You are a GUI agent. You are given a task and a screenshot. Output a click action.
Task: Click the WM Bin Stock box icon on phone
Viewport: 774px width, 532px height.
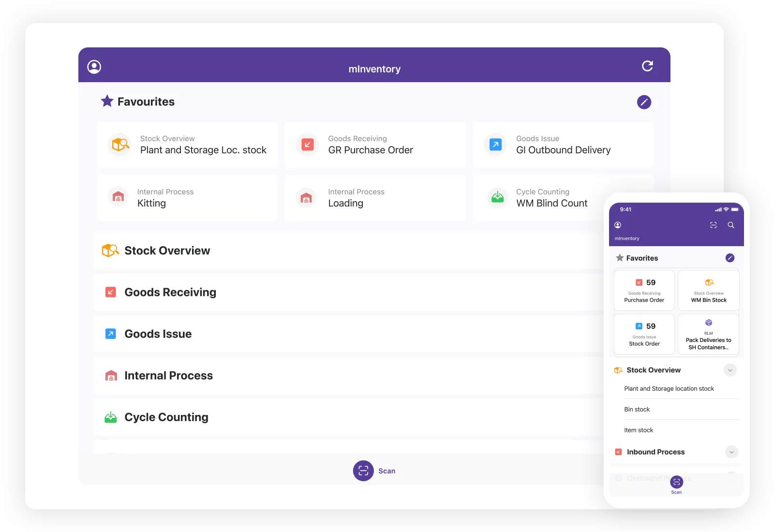pyautogui.click(x=709, y=282)
